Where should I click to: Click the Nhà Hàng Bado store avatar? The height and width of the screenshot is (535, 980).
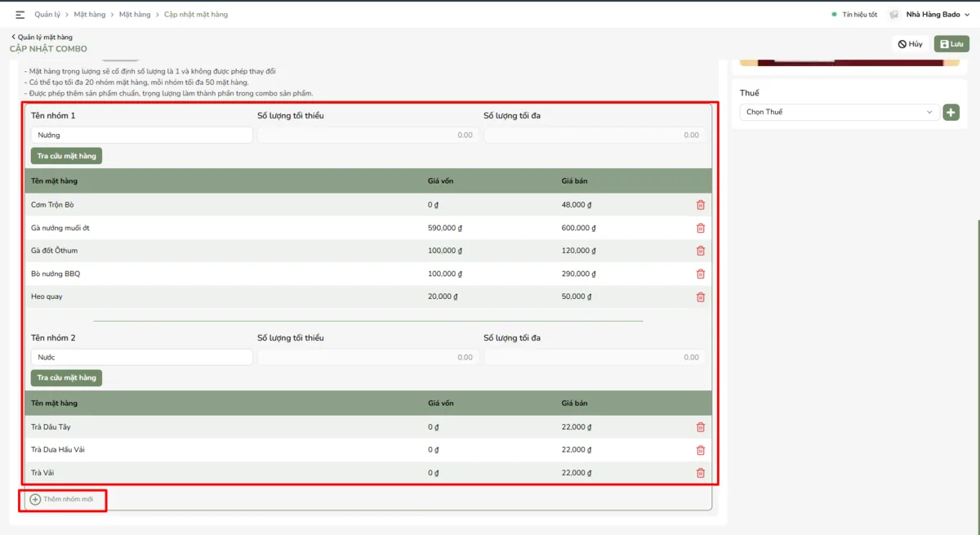coord(894,15)
